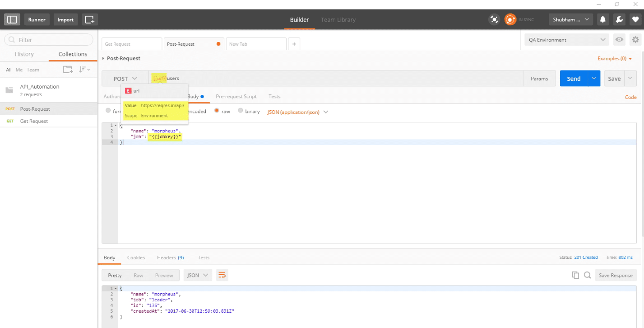Click the Send button
The image size is (644, 328).
click(574, 79)
